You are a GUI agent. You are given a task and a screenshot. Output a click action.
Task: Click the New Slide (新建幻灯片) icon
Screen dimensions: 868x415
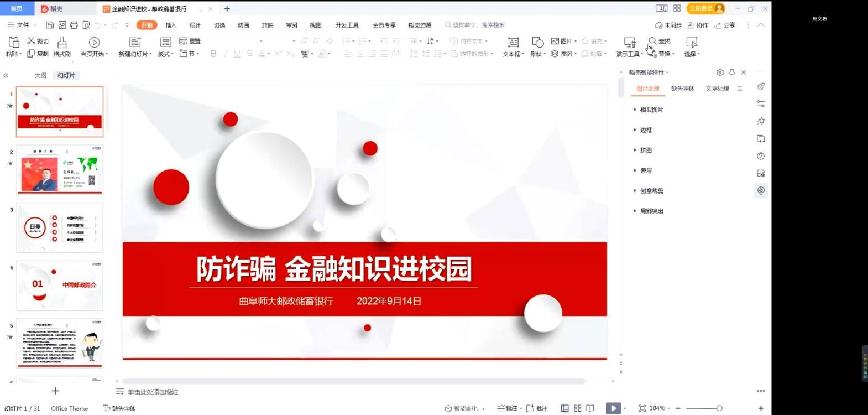[x=135, y=43]
